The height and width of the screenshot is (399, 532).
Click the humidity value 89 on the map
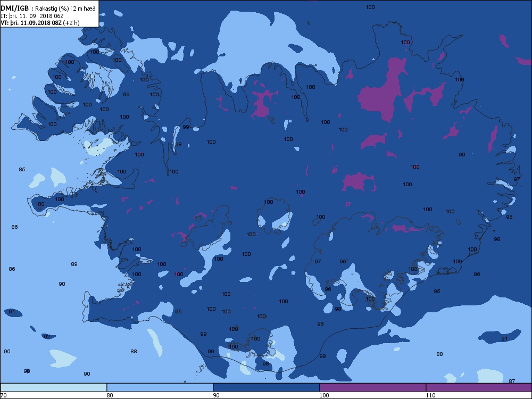tap(74, 264)
